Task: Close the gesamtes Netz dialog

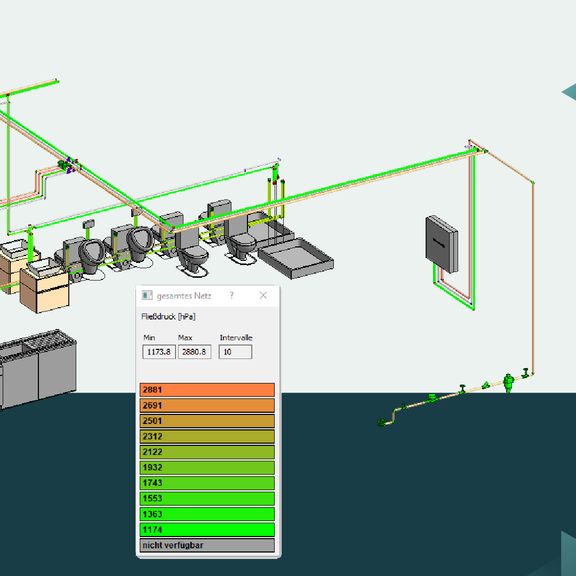Action: [x=263, y=295]
